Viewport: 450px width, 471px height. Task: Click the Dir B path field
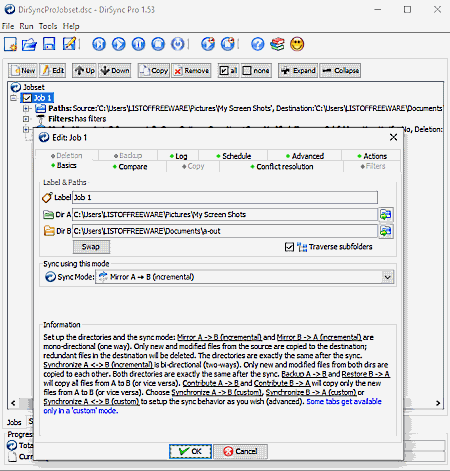click(225, 231)
